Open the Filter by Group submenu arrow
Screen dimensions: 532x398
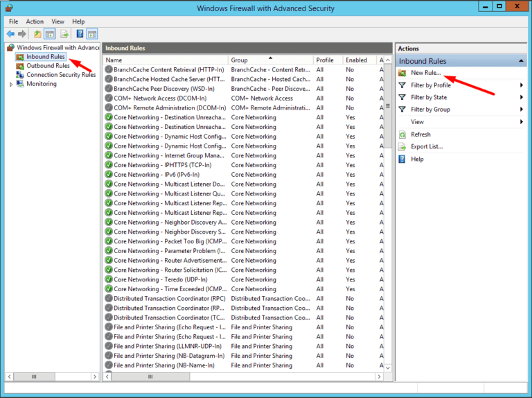[x=522, y=110]
